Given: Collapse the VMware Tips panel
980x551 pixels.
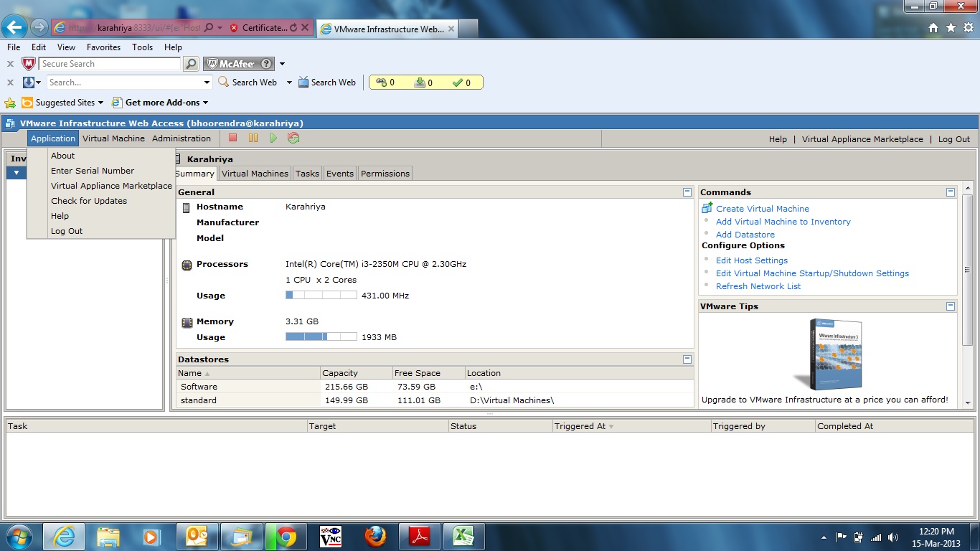Looking at the screenshot, I should pyautogui.click(x=951, y=306).
